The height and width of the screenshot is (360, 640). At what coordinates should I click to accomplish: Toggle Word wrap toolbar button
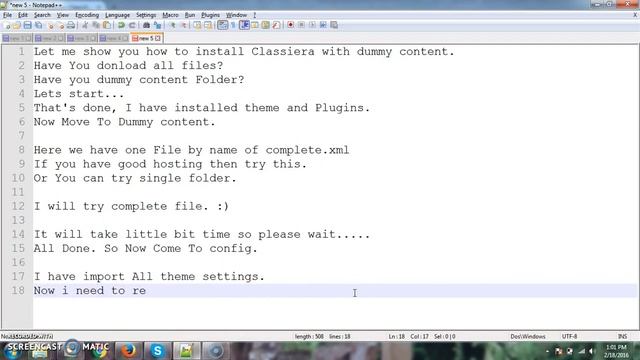point(222,25)
